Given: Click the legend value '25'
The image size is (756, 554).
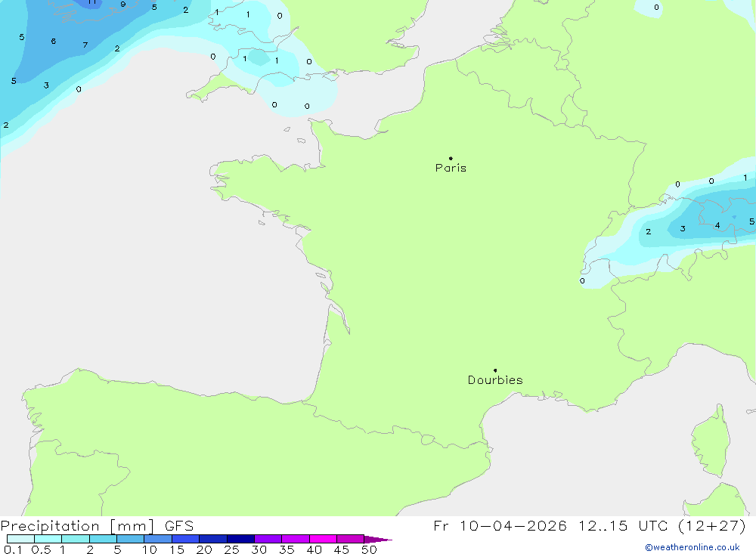Looking at the screenshot, I should 231,549.
